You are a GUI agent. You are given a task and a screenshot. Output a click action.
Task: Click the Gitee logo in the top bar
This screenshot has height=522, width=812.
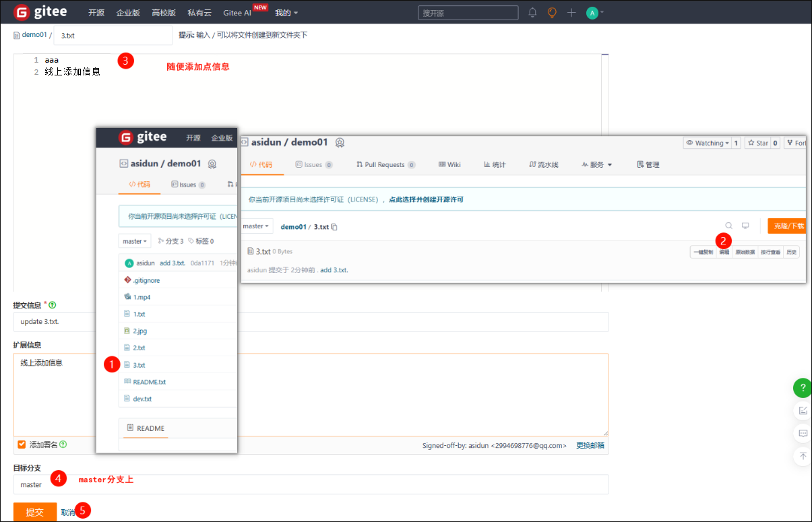(x=42, y=12)
